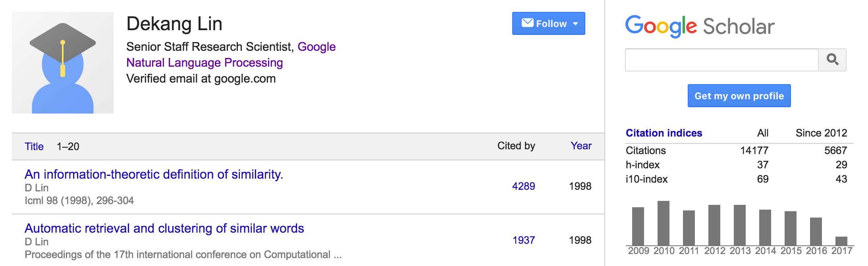
Task: Click the Get my own profile button
Action: pyautogui.click(x=739, y=96)
